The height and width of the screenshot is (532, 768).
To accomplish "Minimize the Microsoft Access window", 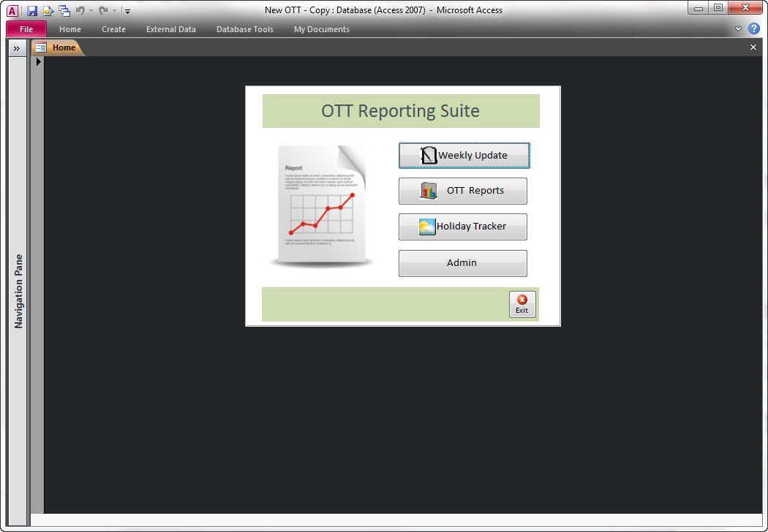I will [699, 8].
